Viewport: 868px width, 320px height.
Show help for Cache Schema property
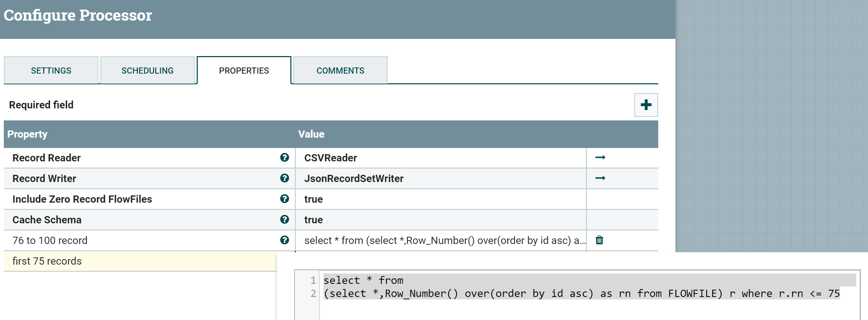[285, 220]
